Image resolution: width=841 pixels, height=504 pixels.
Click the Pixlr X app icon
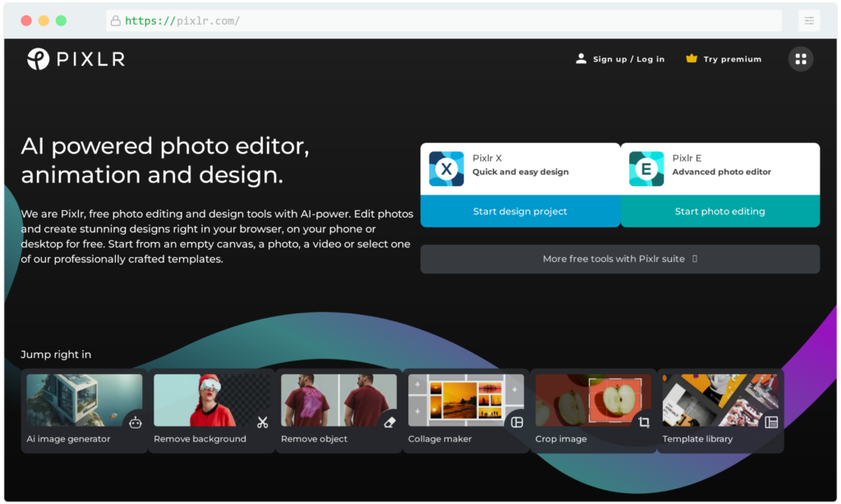point(446,169)
